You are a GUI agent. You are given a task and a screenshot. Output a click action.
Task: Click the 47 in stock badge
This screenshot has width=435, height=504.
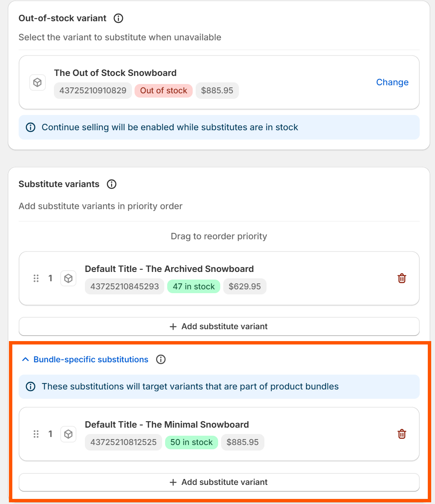coord(194,286)
